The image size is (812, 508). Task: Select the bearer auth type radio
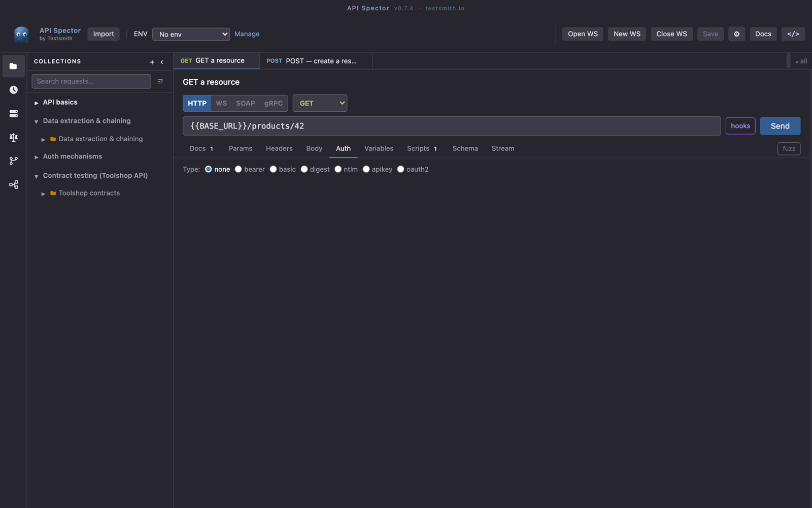point(238,169)
